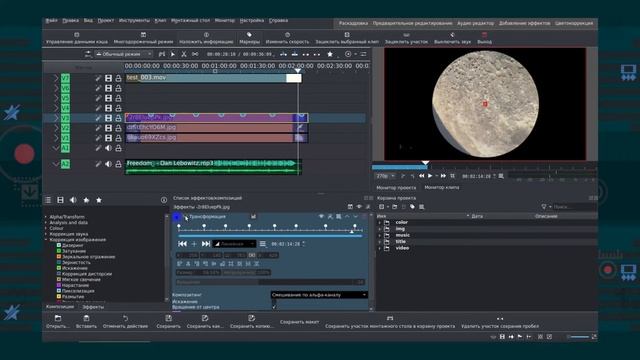
Task: Click the zoom slider in bottom status bar
Action: point(578,337)
